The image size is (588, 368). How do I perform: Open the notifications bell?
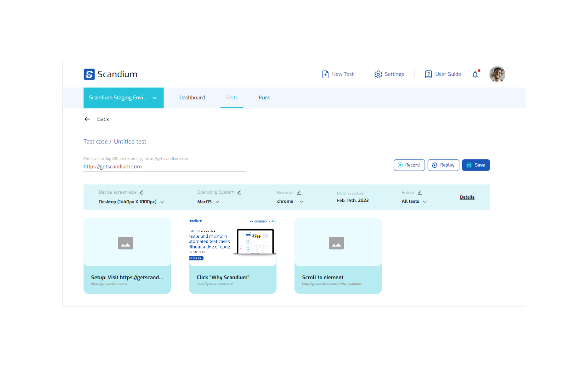475,74
